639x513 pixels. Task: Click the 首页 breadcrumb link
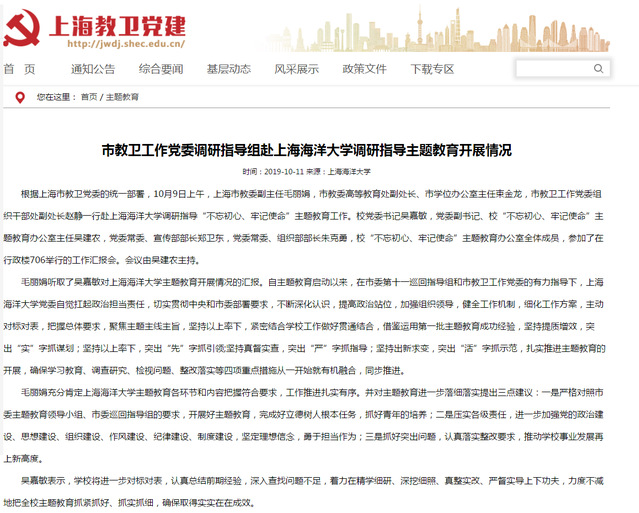click(89, 97)
